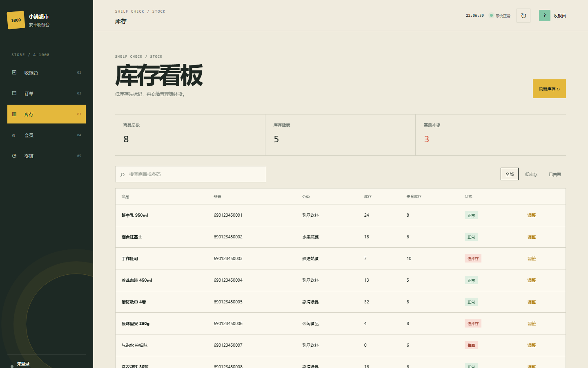588x368 pixels.
Task: Click the green cashier avatar icon
Action: coord(545,16)
